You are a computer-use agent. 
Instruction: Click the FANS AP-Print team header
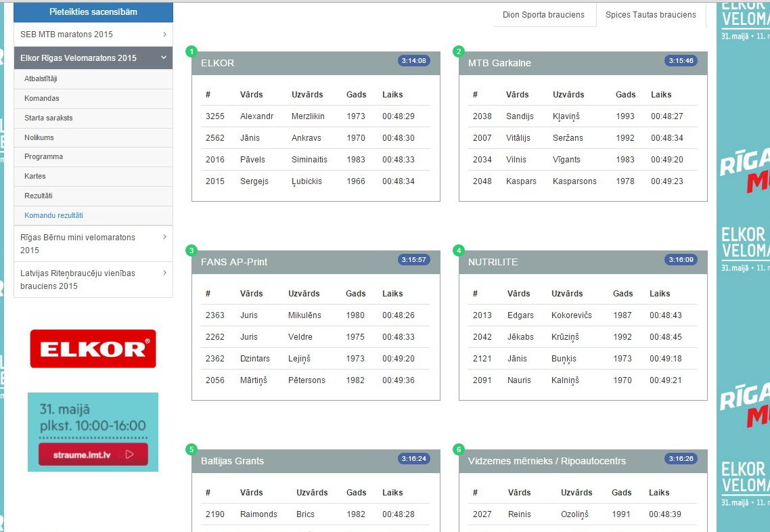pos(233,263)
